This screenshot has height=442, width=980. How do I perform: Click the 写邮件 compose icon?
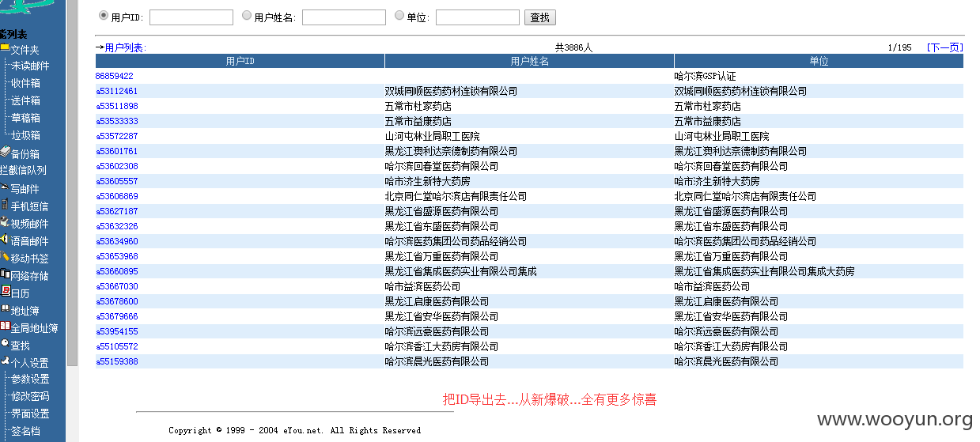(x=5, y=188)
